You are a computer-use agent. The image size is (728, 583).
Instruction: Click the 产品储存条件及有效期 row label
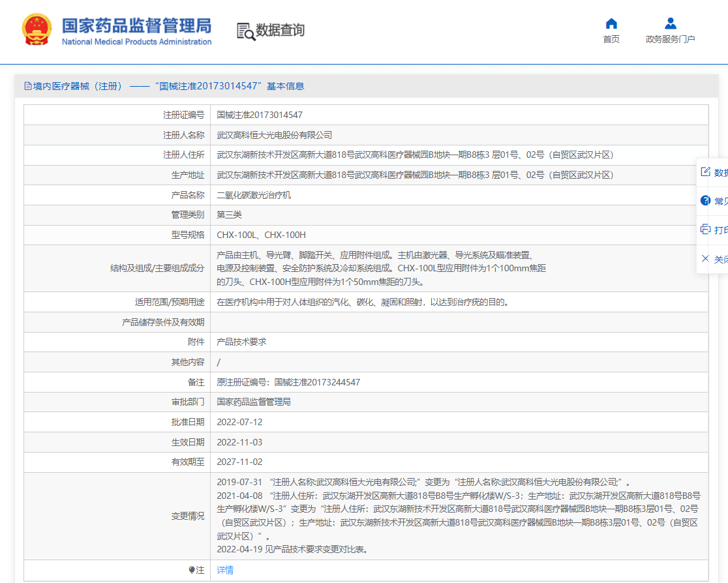click(x=163, y=323)
